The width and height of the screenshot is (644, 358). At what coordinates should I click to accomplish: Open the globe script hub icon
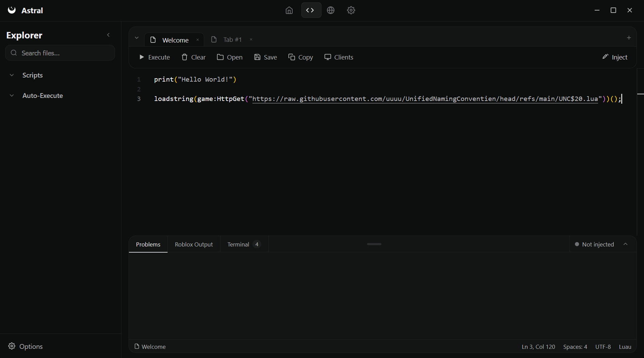[x=331, y=10]
